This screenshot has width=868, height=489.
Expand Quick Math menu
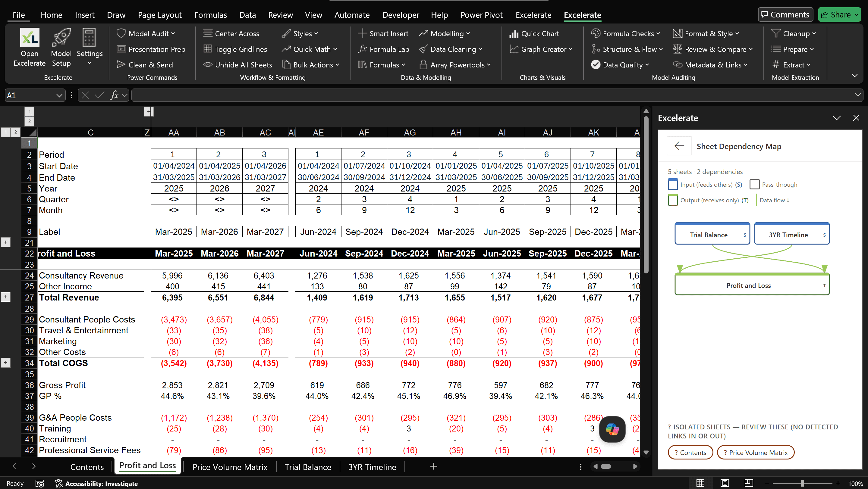pos(309,49)
